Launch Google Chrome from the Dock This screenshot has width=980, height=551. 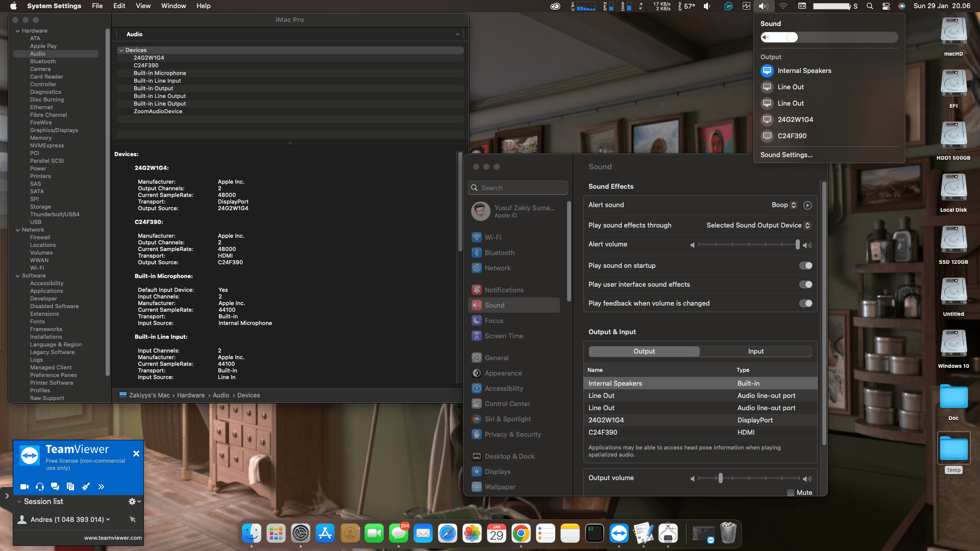521,534
